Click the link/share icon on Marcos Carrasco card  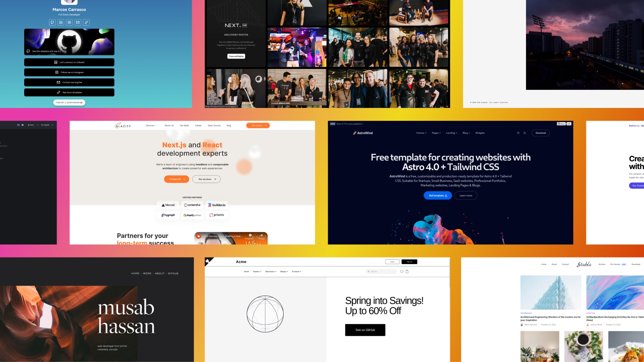pyautogui.click(x=87, y=22)
